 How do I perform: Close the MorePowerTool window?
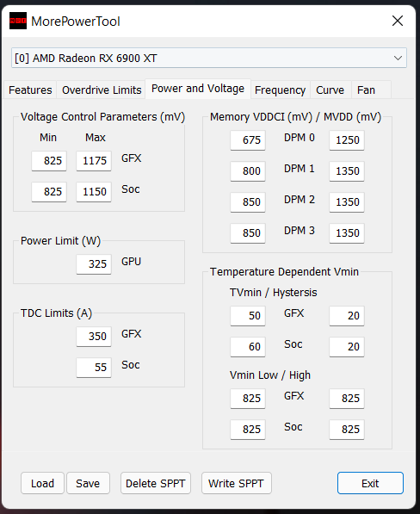[x=398, y=21]
